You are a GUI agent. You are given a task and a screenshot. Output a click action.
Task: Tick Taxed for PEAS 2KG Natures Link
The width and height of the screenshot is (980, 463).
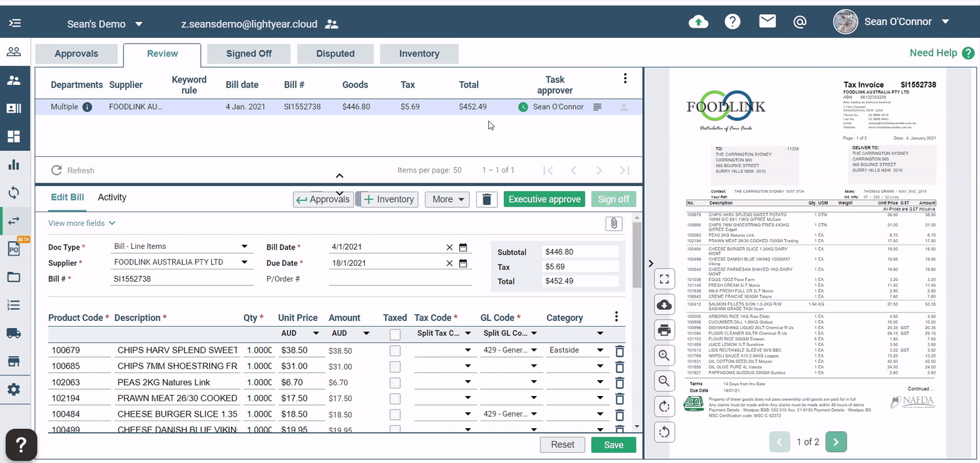click(395, 383)
